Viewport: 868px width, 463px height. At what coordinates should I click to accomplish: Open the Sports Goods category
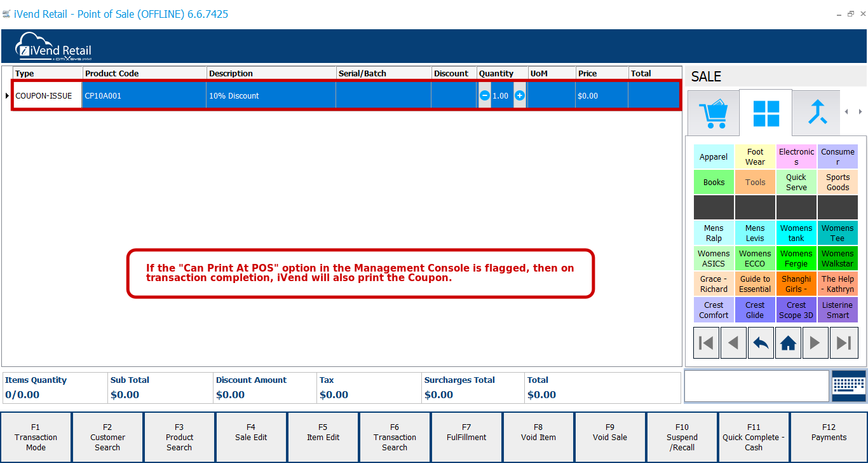tap(837, 182)
